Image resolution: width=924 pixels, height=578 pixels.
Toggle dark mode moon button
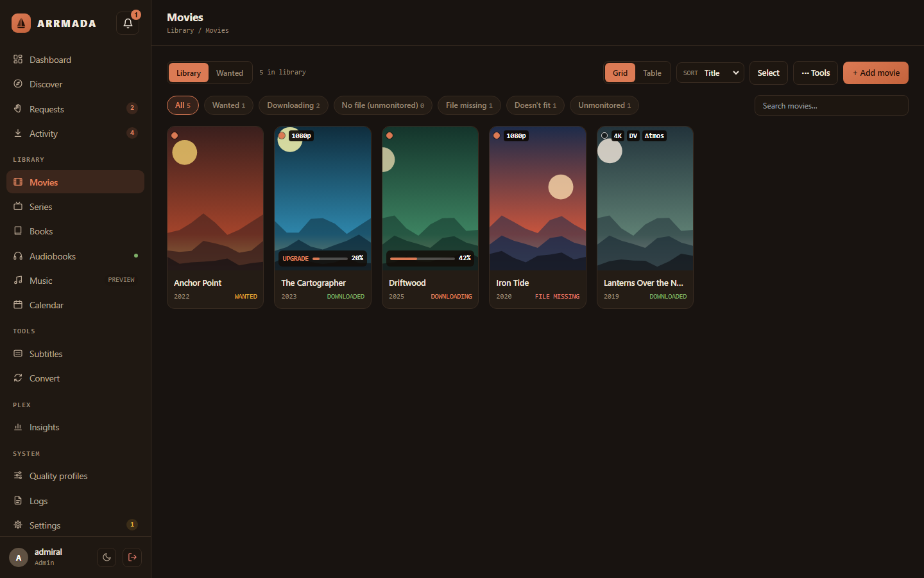pyautogui.click(x=107, y=557)
